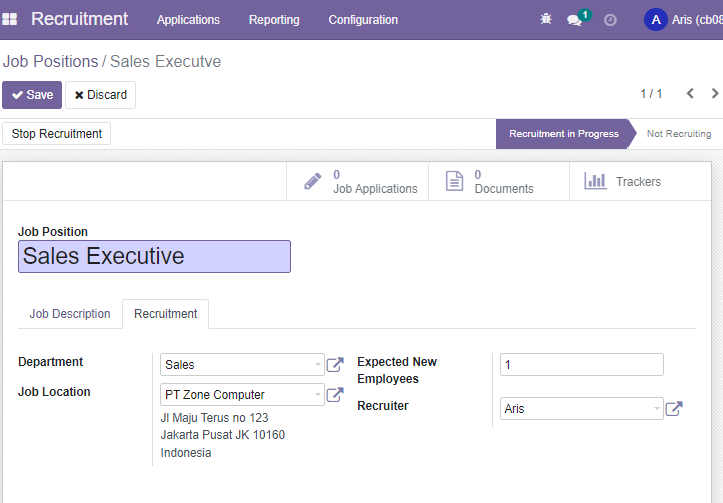Set status to Not Recruiting
The width and height of the screenshot is (723, 503).
[x=679, y=134]
